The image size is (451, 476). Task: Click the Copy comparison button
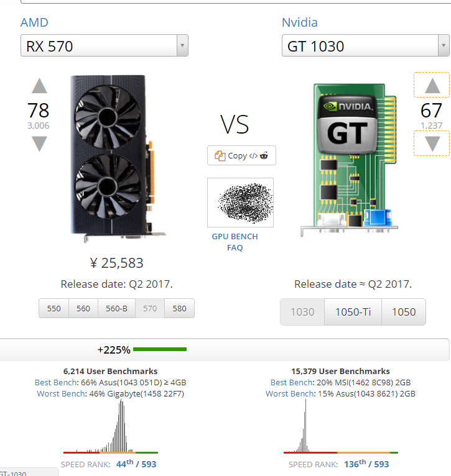coord(241,155)
